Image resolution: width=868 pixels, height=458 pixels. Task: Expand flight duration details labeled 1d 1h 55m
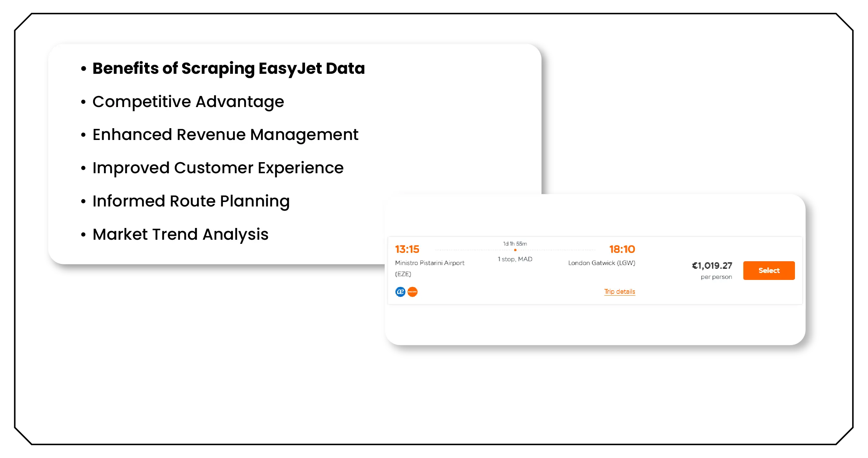pos(514,244)
